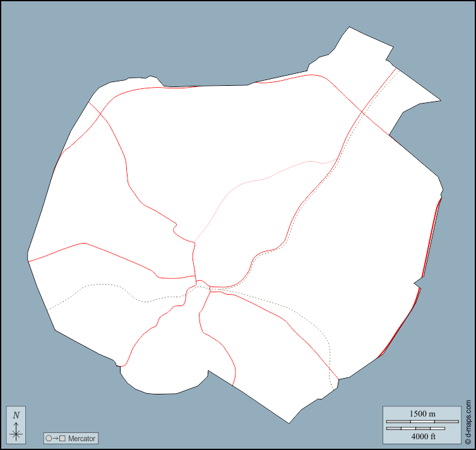This screenshot has height=450, width=476.
Task: Click the copyright symbol before d-maps.com
Action: click(x=468, y=442)
